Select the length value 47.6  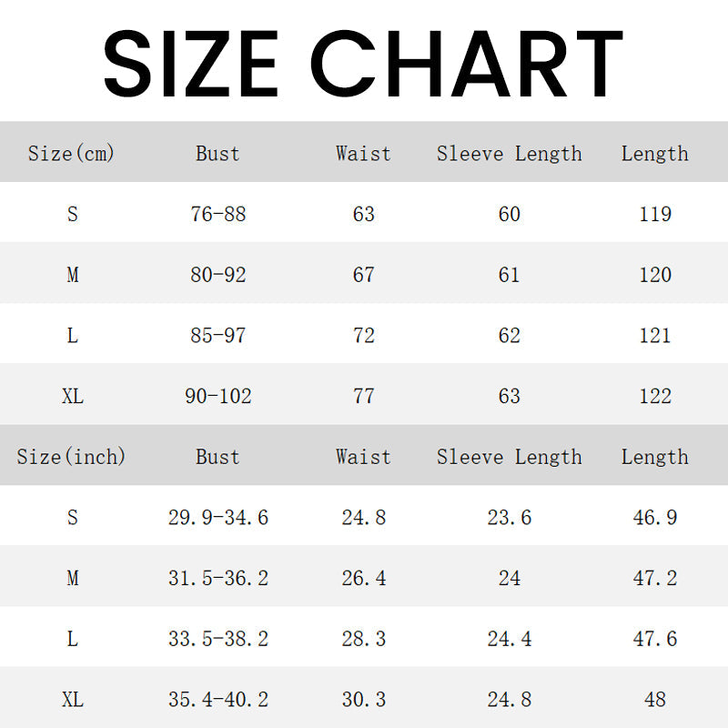coord(655,639)
